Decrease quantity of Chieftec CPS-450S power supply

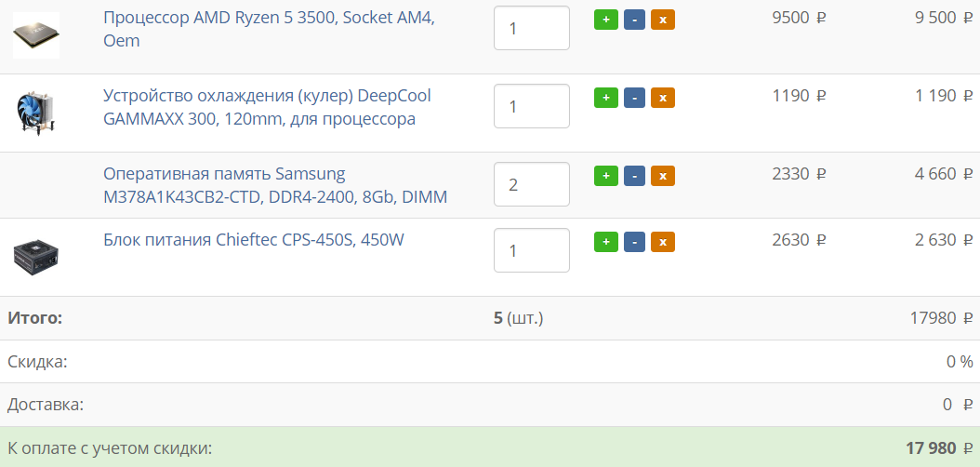[634, 242]
